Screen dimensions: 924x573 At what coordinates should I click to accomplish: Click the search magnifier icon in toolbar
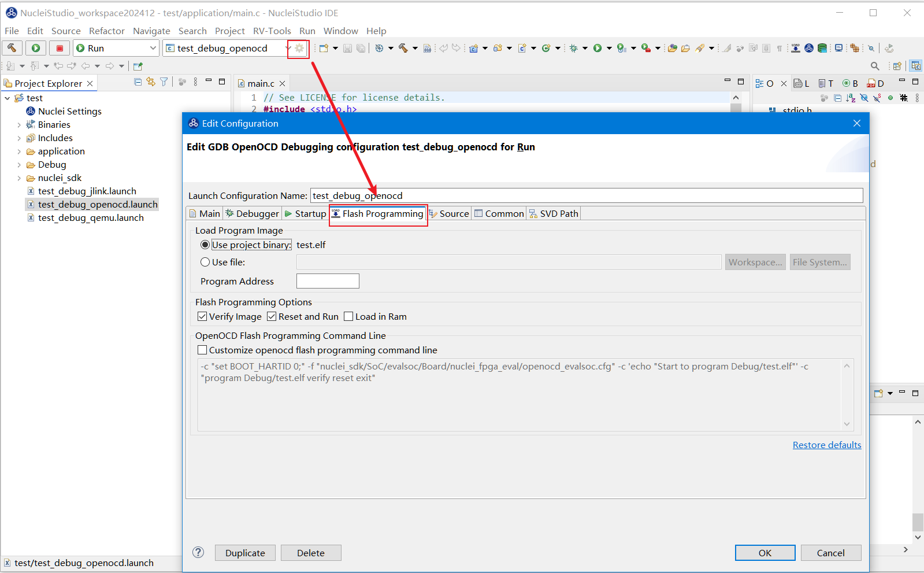[875, 66]
